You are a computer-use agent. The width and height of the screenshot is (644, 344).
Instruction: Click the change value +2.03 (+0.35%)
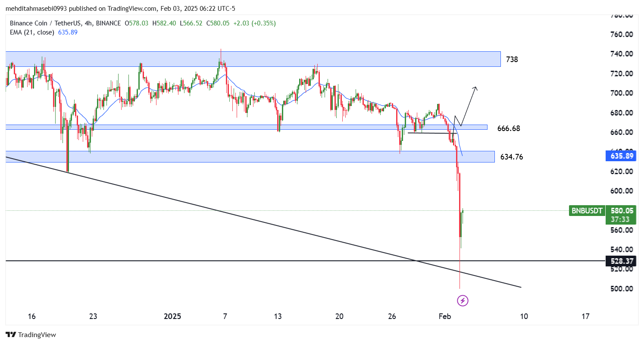coord(254,23)
